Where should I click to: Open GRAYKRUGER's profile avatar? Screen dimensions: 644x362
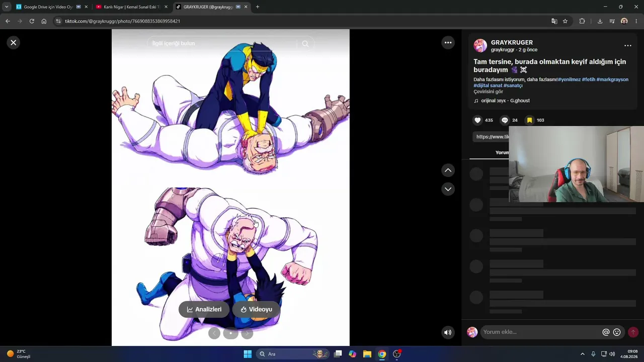(480, 46)
